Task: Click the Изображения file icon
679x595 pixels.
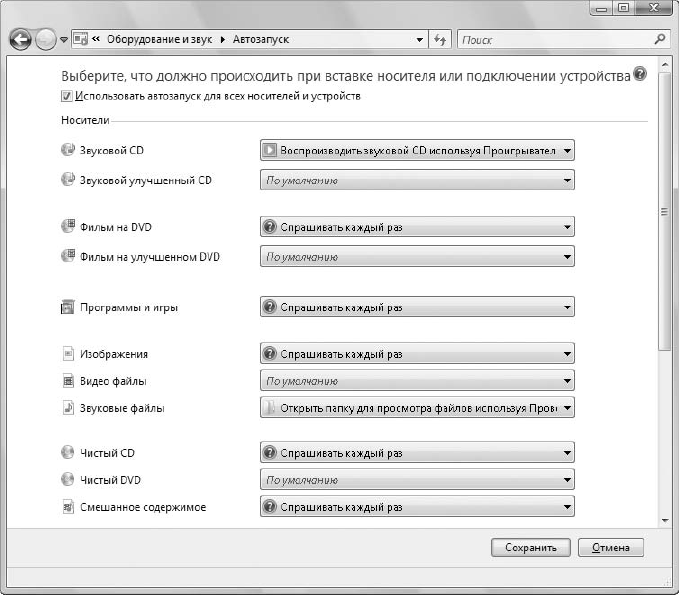Action: [x=68, y=353]
